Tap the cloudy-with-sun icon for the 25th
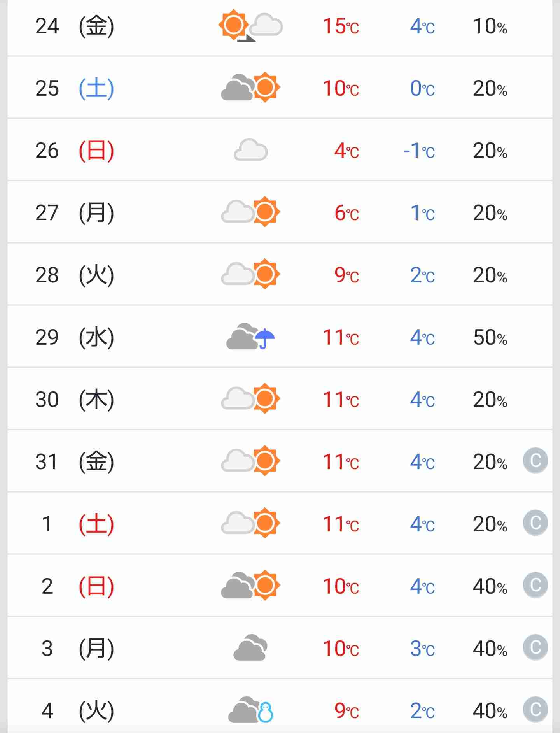Screen dimensions: 560x733 click(x=250, y=88)
